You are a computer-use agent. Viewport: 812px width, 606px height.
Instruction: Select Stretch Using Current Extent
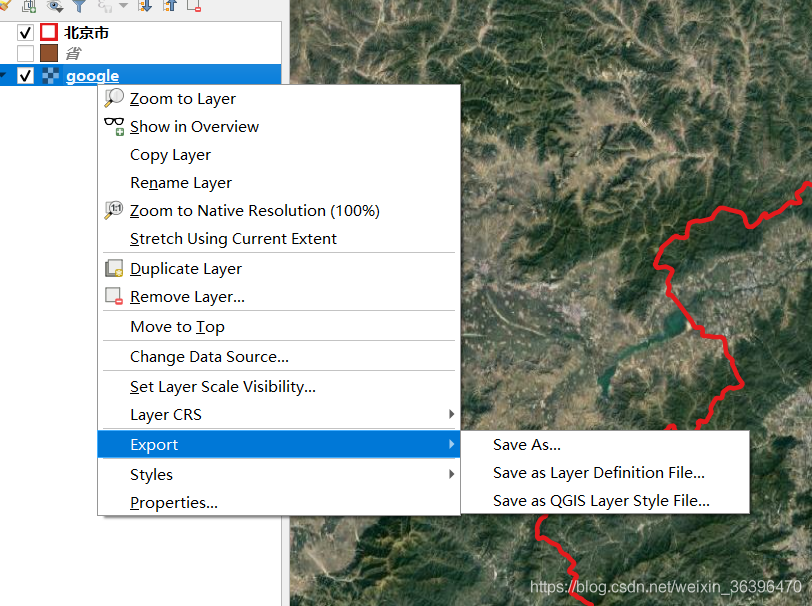(233, 239)
